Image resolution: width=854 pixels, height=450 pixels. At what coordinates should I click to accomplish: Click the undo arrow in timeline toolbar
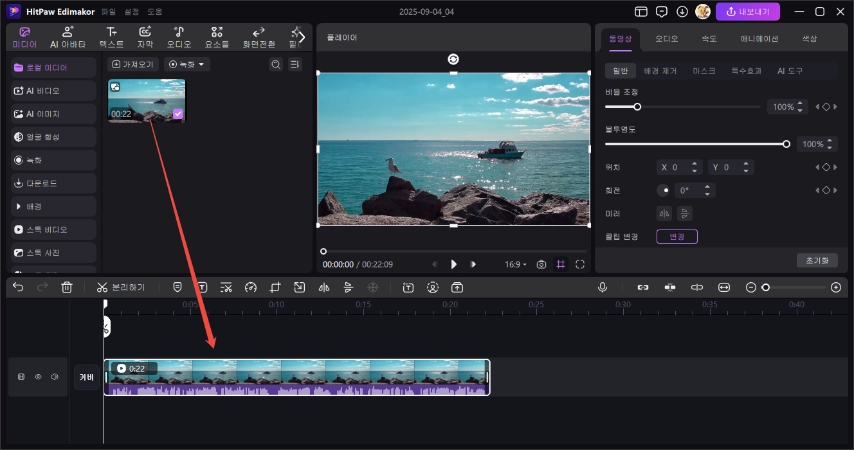point(18,287)
